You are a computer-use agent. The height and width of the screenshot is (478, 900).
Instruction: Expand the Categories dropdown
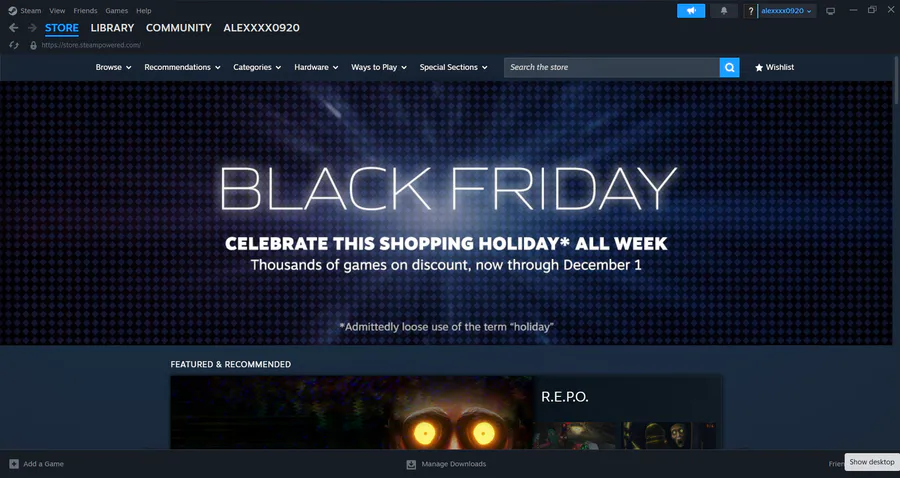tap(257, 67)
